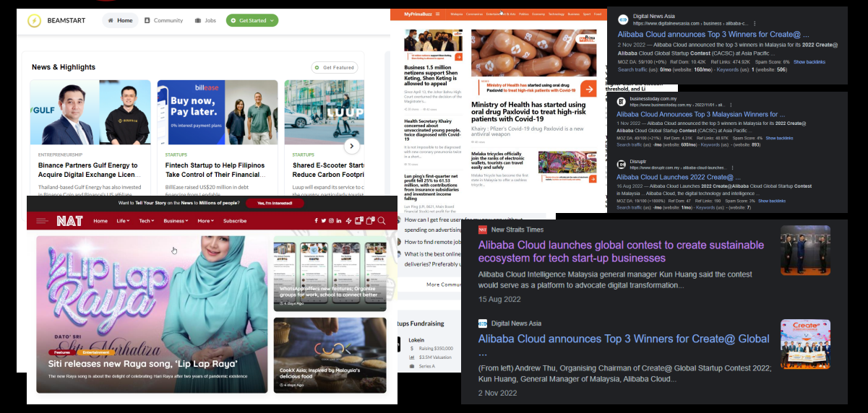This screenshot has height=413, width=868.
Task: Expand the green Get Started dropdown
Action: point(252,20)
